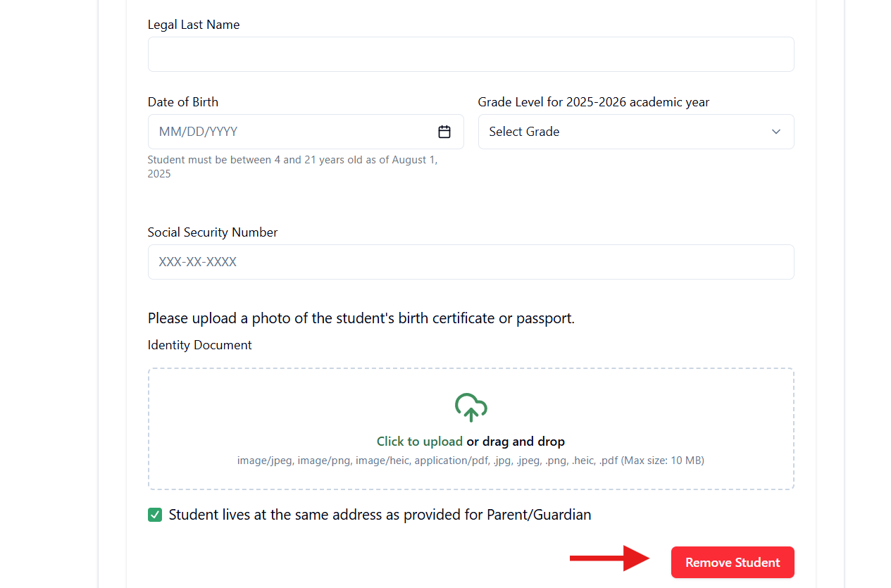The image size is (891, 588).
Task: Expand the chevron arrow in Select Grade
Action: (776, 132)
